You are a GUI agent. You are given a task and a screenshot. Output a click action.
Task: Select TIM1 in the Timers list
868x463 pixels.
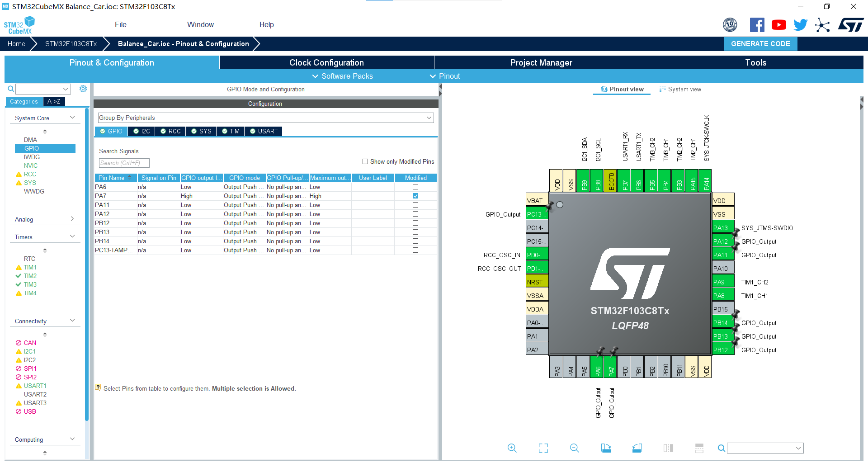pyautogui.click(x=30, y=267)
